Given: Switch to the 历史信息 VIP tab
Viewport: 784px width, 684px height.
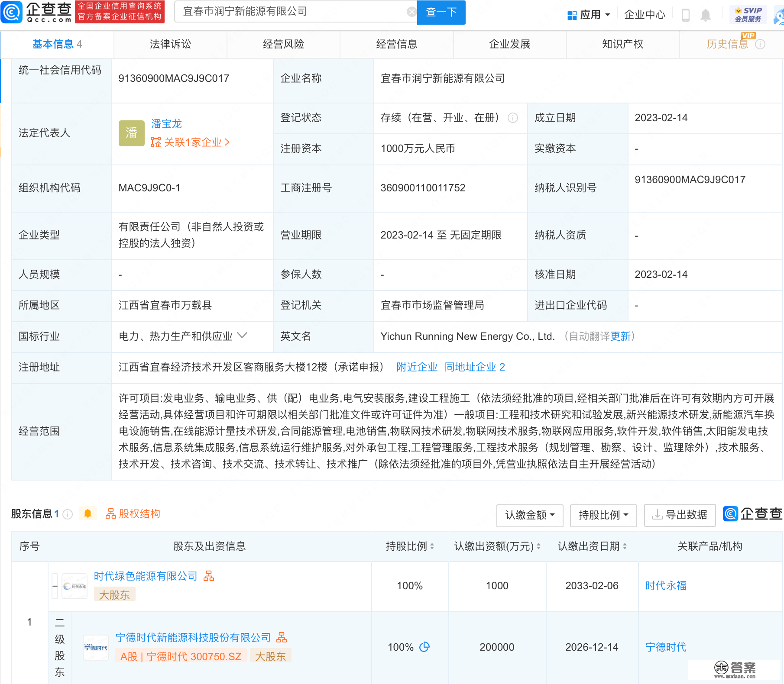Looking at the screenshot, I should [x=728, y=44].
